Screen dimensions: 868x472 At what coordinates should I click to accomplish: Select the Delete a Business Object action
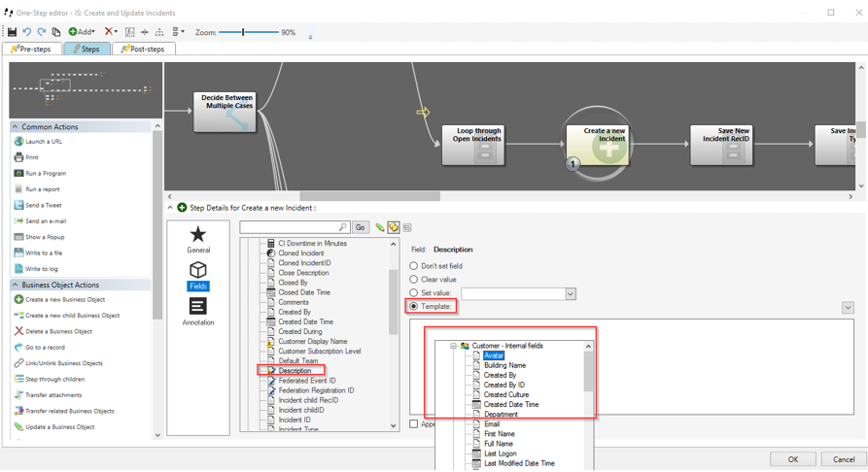click(58, 331)
